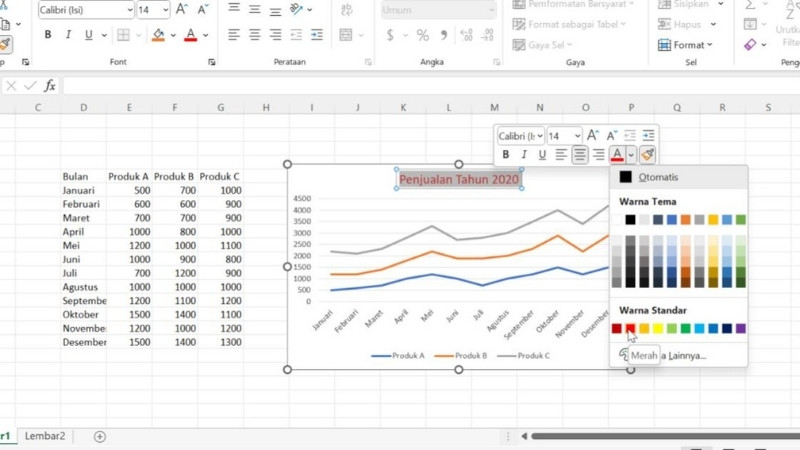800x450 pixels.
Task: Click the percent style icon
Action: tap(422, 35)
